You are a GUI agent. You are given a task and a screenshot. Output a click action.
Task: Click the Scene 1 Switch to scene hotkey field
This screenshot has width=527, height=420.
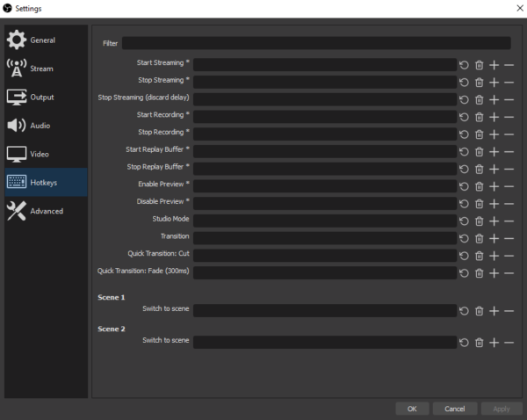click(325, 311)
